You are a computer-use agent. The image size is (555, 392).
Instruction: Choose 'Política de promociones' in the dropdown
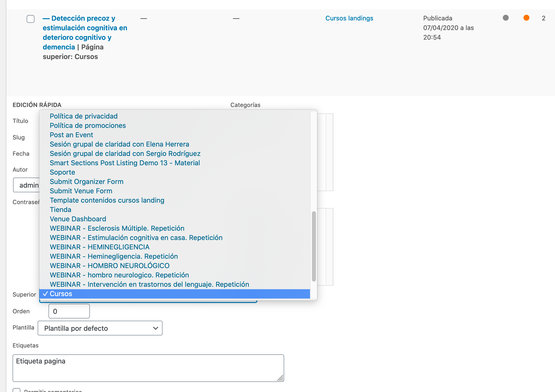(175, 125)
